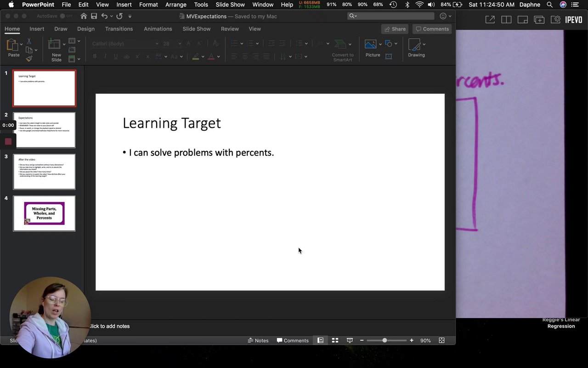Click IPEVO pop-out window icon

pyautogui.click(x=490, y=20)
